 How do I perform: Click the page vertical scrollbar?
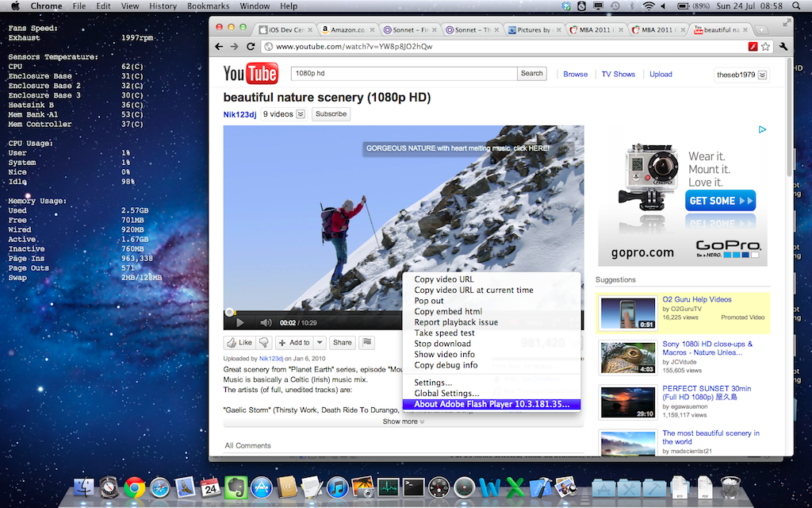coord(789,117)
